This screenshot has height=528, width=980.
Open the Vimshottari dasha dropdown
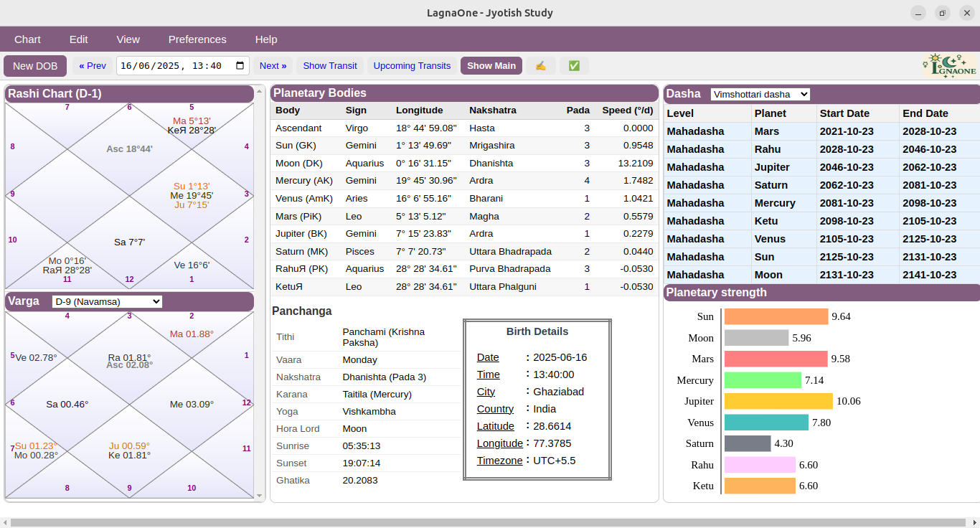(760, 94)
